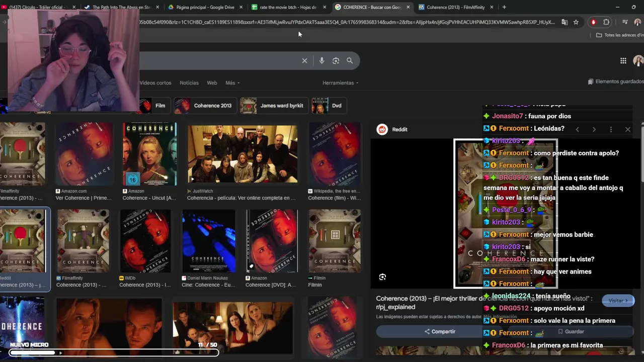Open the media control icon in toolbar
This screenshot has height=362, width=644.
pos(625,22)
